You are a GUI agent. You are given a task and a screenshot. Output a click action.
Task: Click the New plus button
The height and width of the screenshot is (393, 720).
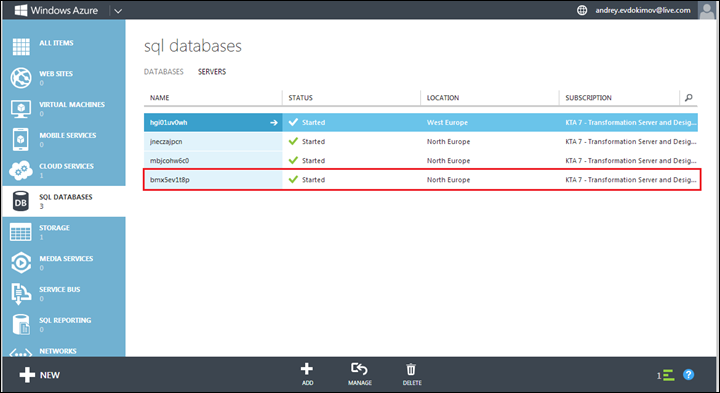pyautogui.click(x=39, y=375)
